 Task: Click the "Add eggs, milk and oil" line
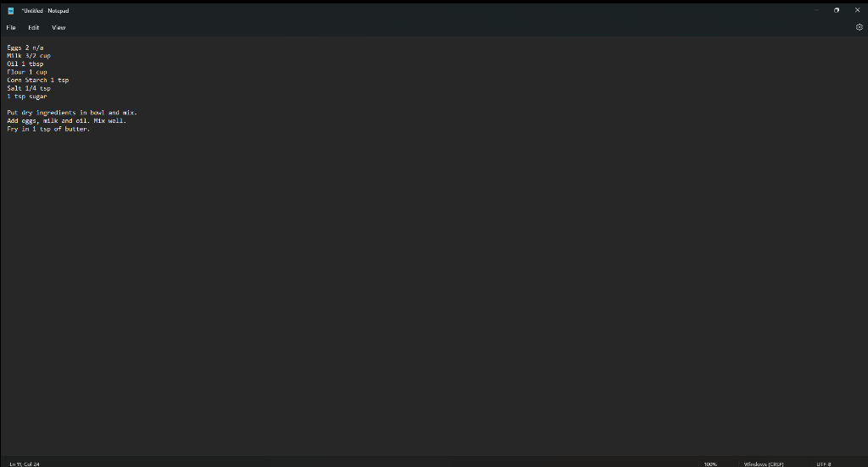pos(47,120)
